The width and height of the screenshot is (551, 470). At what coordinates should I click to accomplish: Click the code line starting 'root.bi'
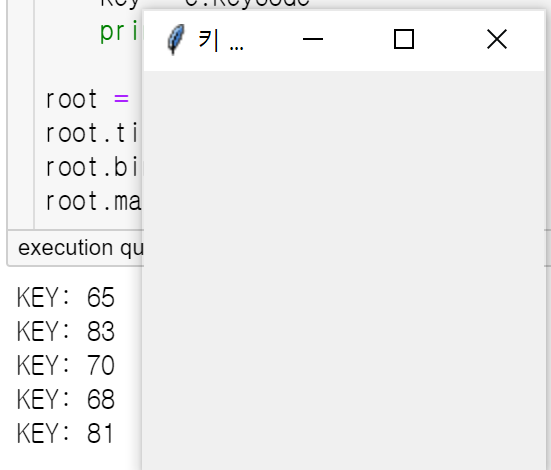pyautogui.click(x=93, y=167)
